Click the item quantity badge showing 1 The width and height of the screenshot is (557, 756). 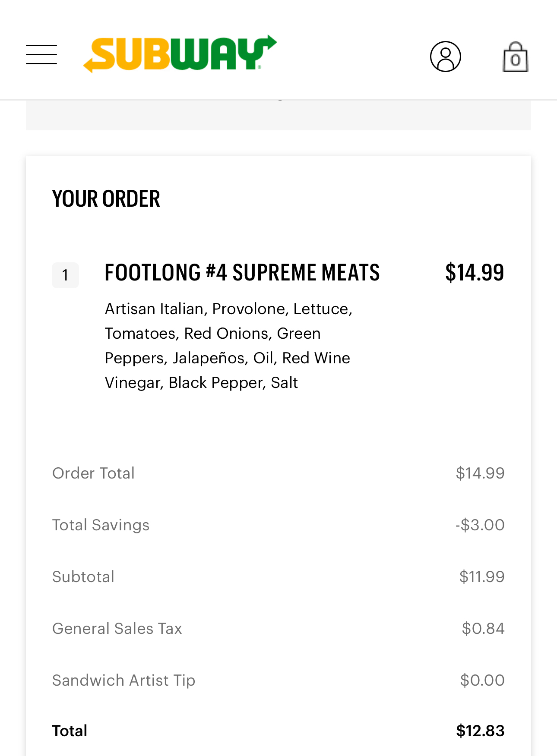(x=65, y=275)
